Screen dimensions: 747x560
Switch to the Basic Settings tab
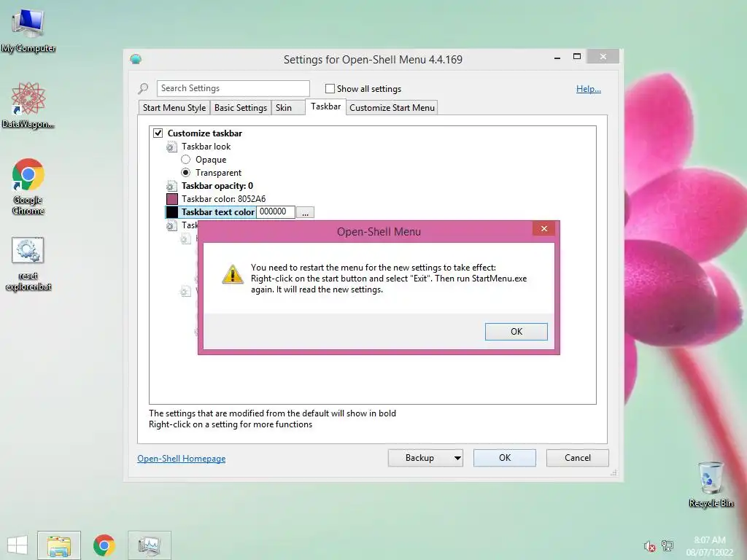(x=241, y=108)
